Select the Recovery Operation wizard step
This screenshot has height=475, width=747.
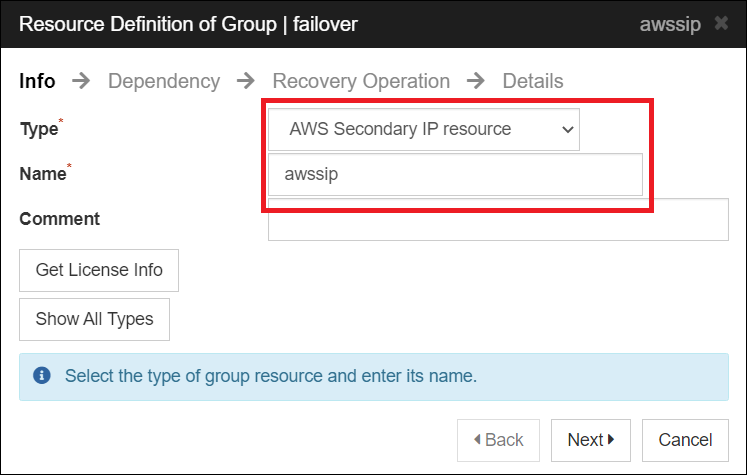[x=361, y=81]
